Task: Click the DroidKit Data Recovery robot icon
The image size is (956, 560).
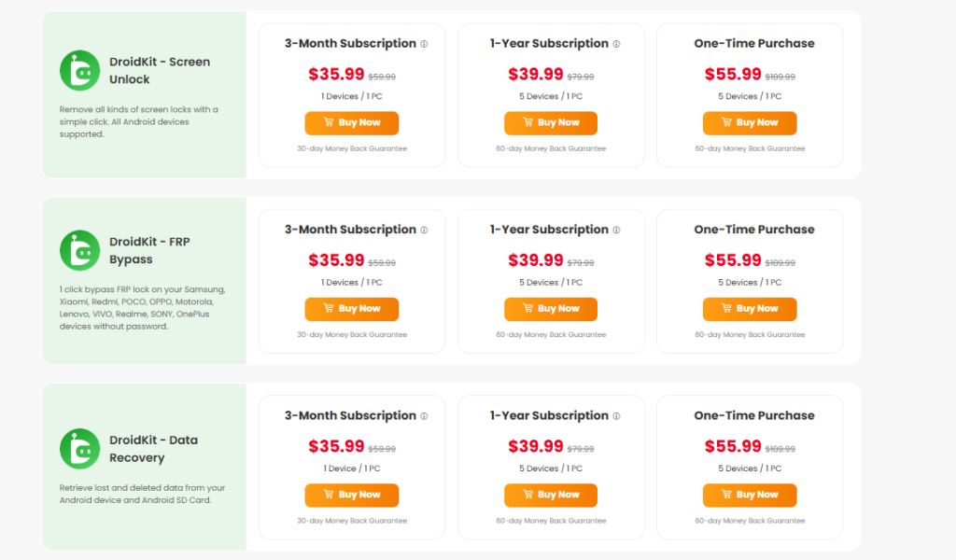Action: click(80, 449)
